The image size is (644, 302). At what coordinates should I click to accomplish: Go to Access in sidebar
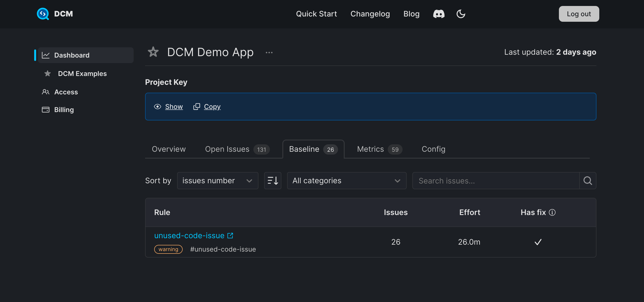66,92
